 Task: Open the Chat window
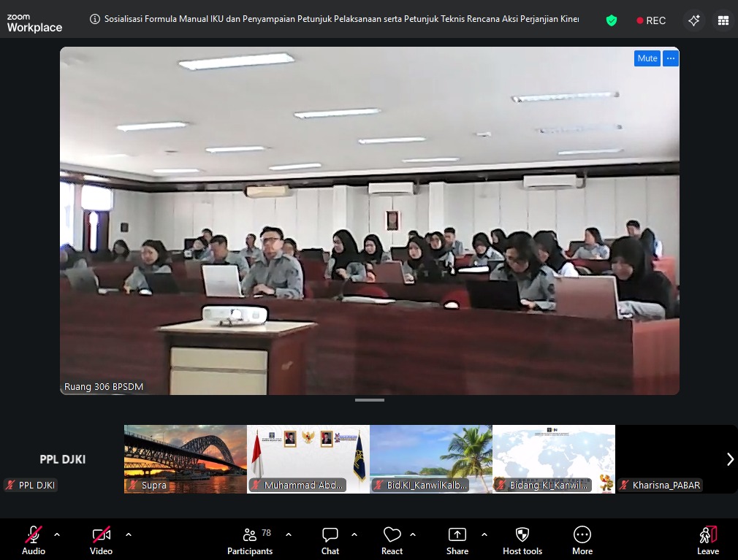330,541
